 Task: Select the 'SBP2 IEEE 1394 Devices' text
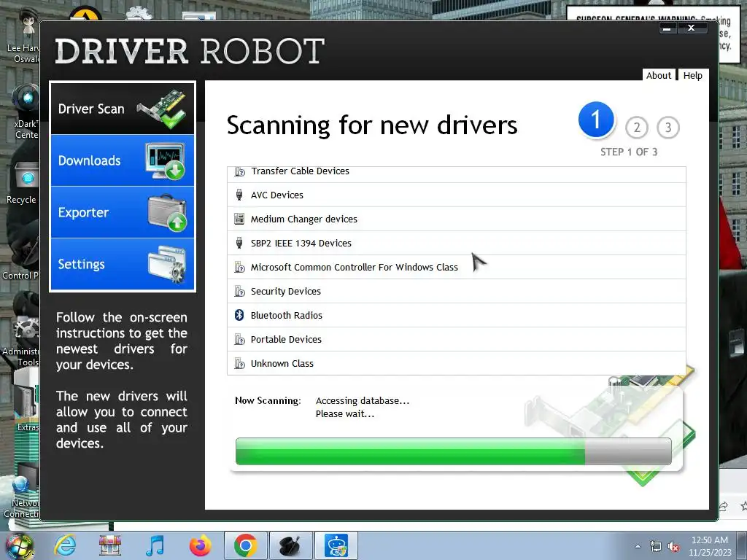point(301,243)
